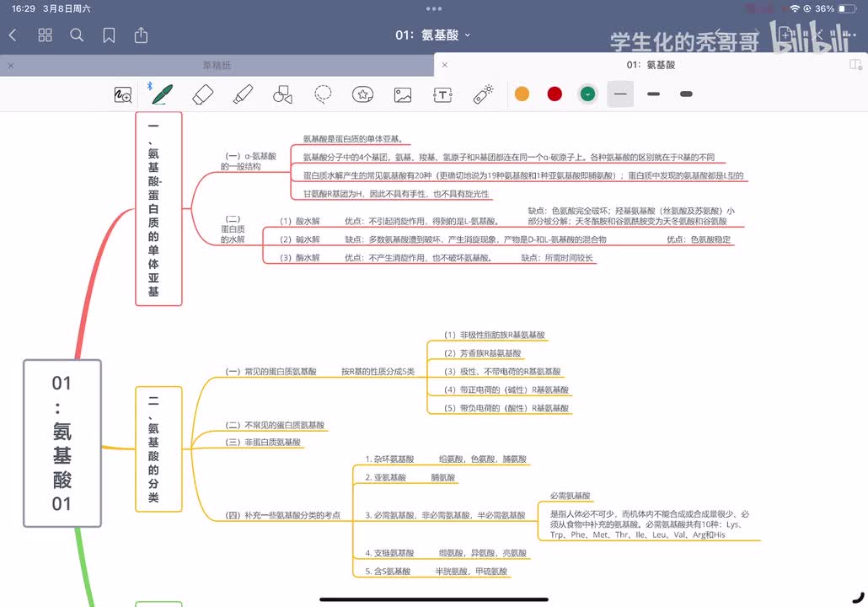Tap (一) 常见的蛋白质氨基酸 branch
Screen dimensions: 868x607
coord(271,371)
